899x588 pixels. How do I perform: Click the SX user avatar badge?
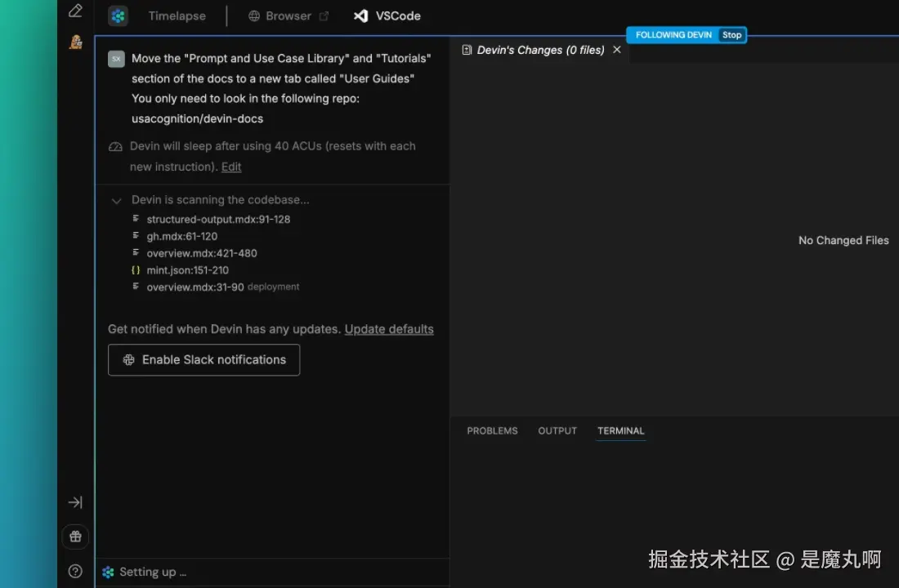pyautogui.click(x=116, y=59)
